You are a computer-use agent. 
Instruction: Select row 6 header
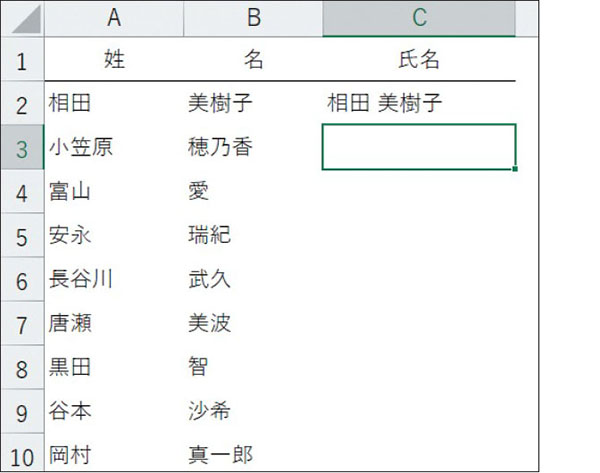23,279
